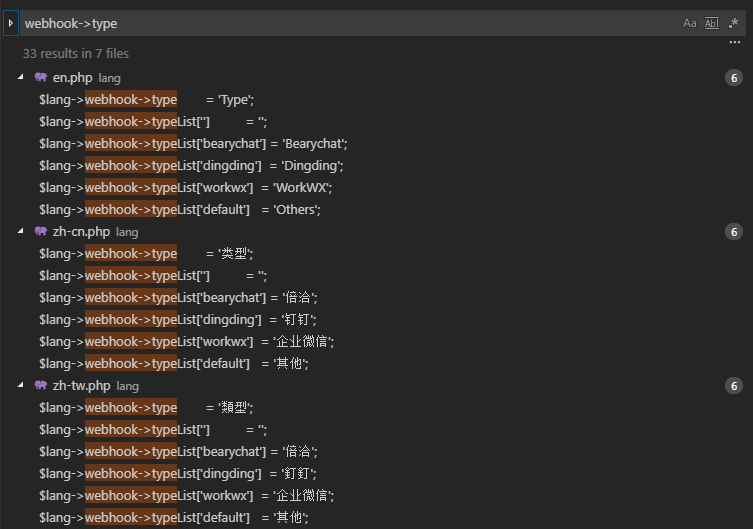Click the zh-tw.php PHP elephant icon
The image size is (753, 529).
pyautogui.click(x=41, y=385)
